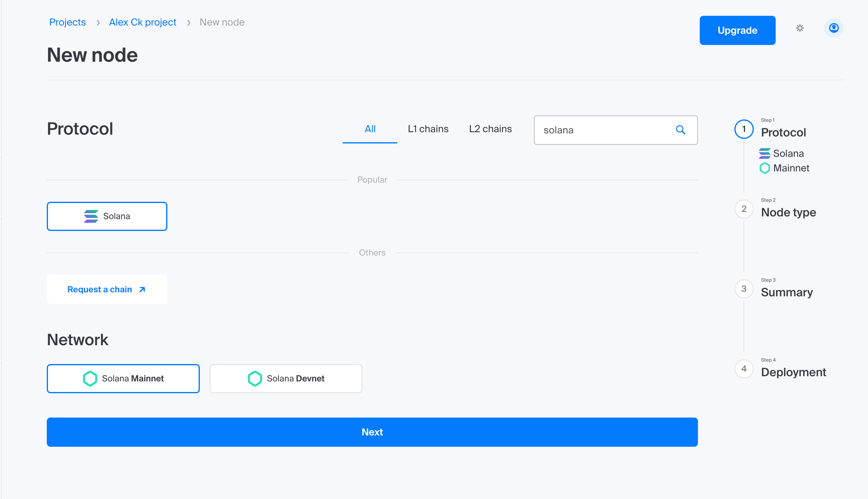Go to Alex Ck project breadcrumb
This screenshot has width=868, height=499.
[x=142, y=22]
